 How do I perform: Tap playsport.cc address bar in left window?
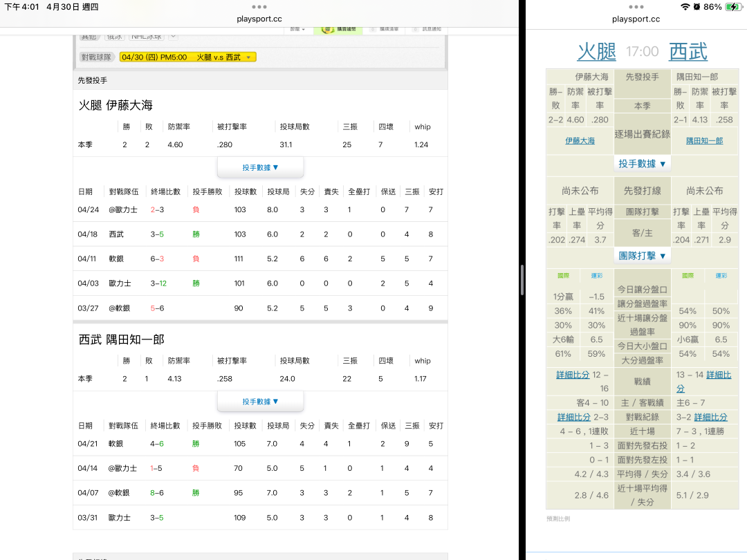point(259,19)
